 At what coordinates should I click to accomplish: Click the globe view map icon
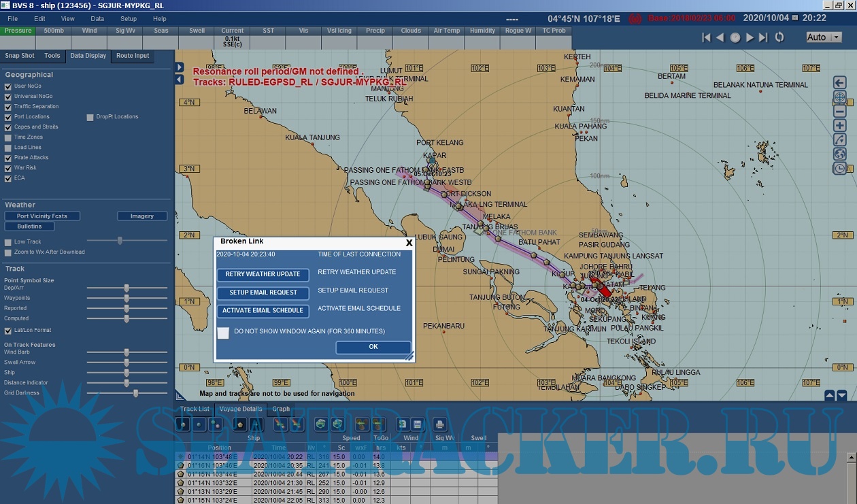840,154
